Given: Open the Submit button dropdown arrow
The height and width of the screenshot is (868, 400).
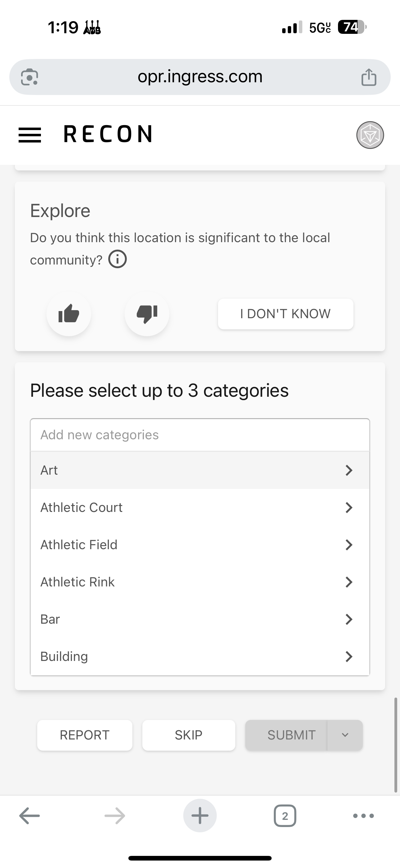Looking at the screenshot, I should [344, 735].
